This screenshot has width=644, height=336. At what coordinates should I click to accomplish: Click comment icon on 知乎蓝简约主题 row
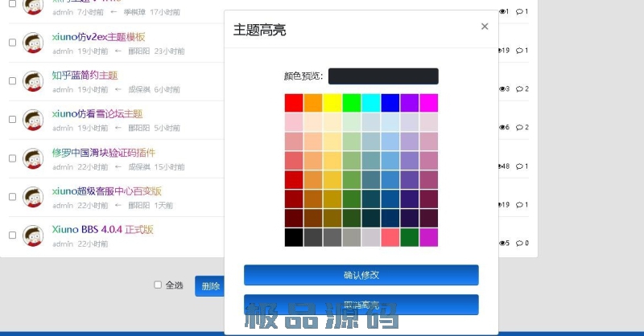pos(520,88)
